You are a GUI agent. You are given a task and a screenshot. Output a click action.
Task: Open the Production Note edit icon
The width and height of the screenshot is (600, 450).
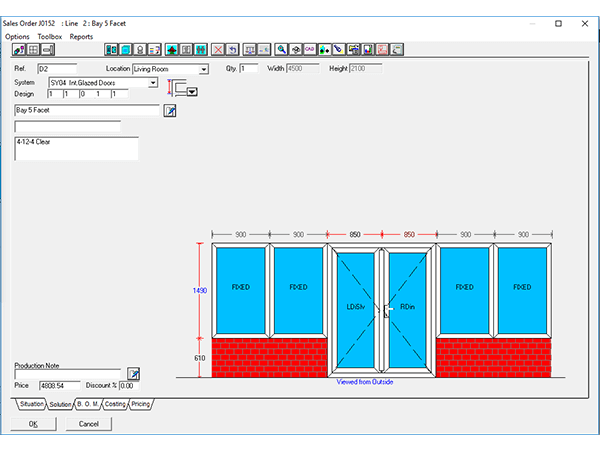[x=134, y=373]
